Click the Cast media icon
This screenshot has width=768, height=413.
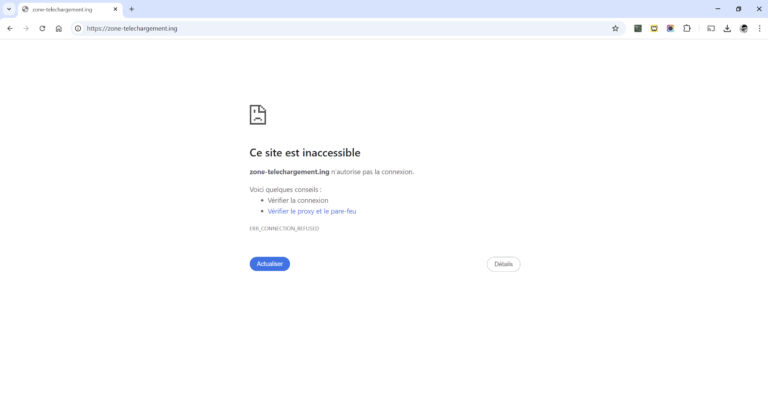pos(711,28)
